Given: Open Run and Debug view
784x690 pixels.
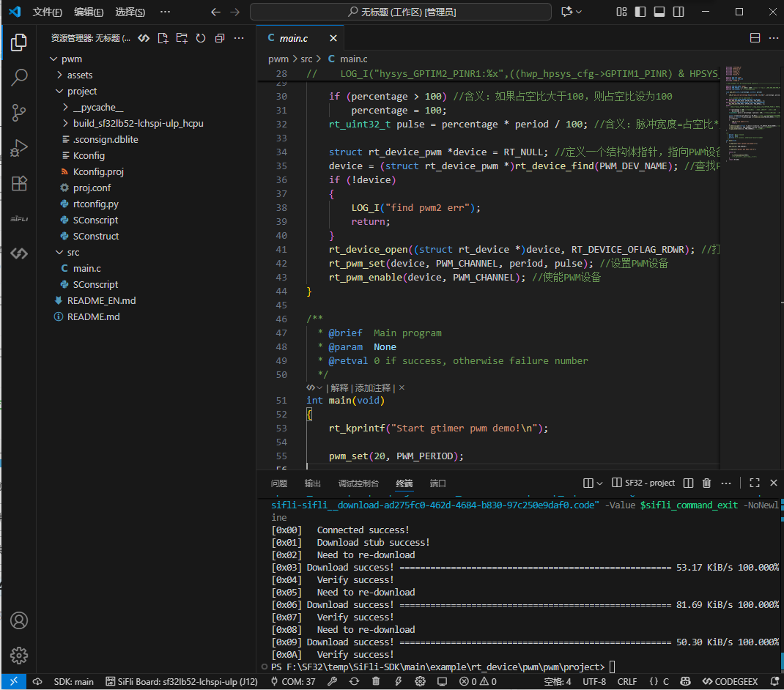Looking at the screenshot, I should click(x=19, y=148).
